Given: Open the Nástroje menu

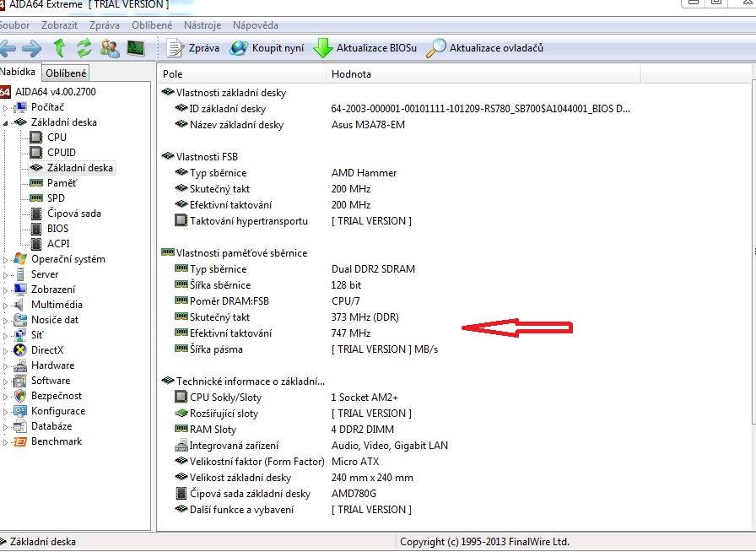Looking at the screenshot, I should [x=202, y=25].
